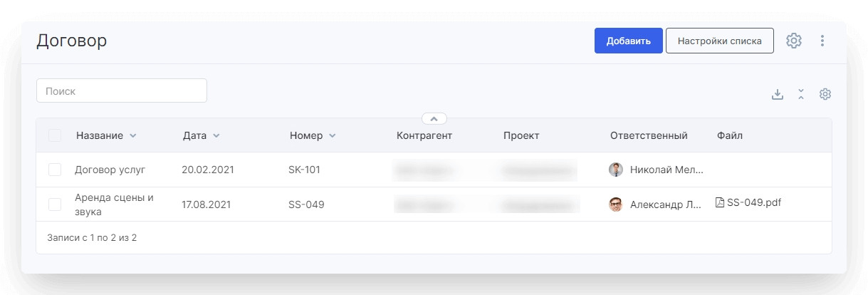Screen dimensions: 868x295
Task: Click the Поиск search field
Action: coord(122,90)
